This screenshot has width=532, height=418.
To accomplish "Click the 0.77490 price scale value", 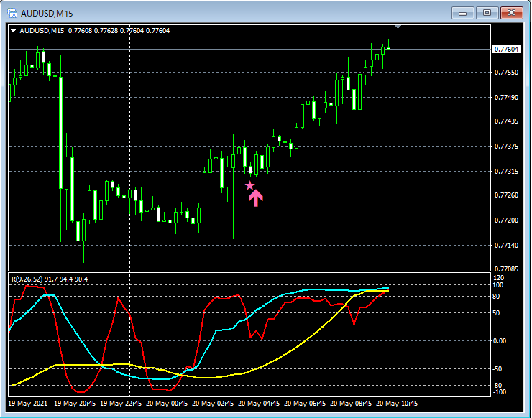I will click(507, 97).
